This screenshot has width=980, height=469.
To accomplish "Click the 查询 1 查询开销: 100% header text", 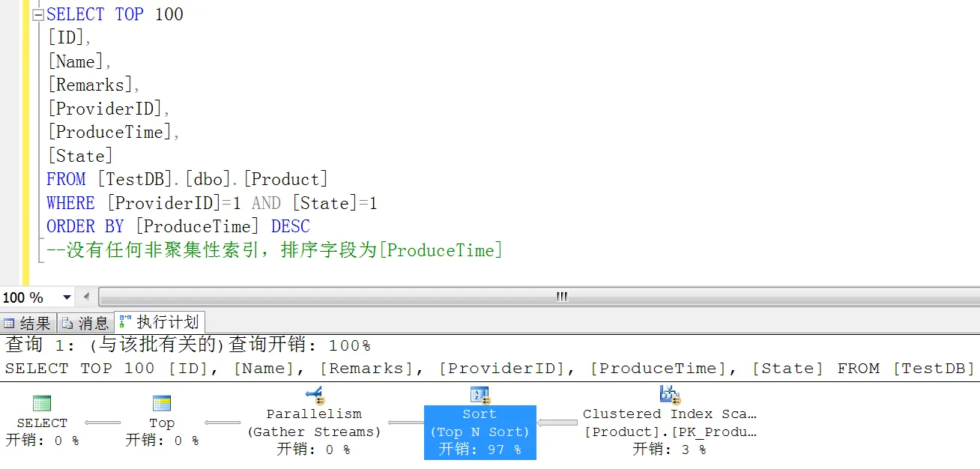I will (x=188, y=345).
